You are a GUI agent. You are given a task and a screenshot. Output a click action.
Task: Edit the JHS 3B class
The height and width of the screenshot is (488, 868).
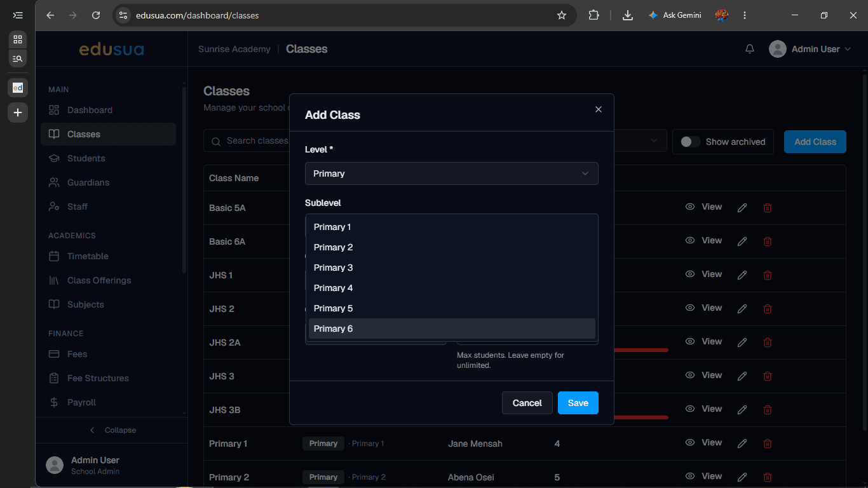742,409
